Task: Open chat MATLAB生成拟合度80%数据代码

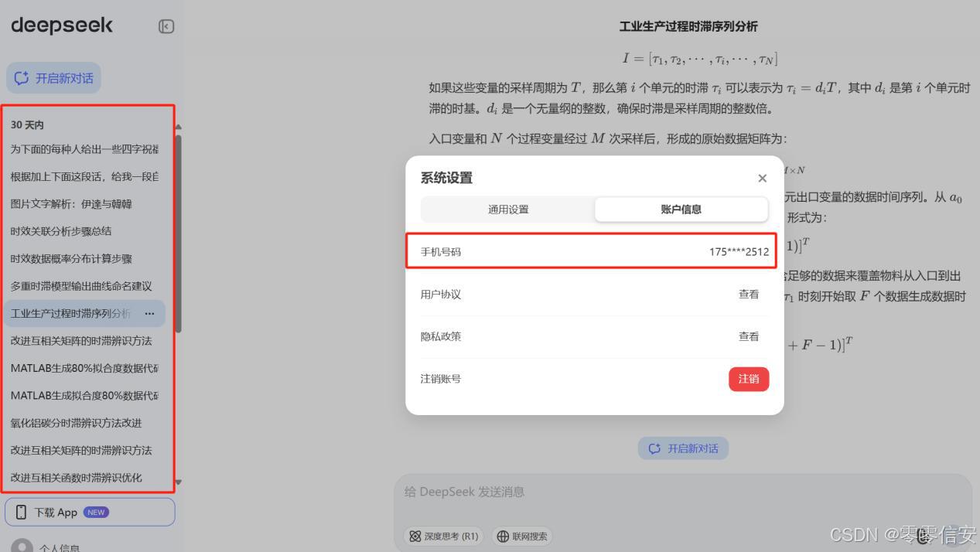Action: coord(84,395)
